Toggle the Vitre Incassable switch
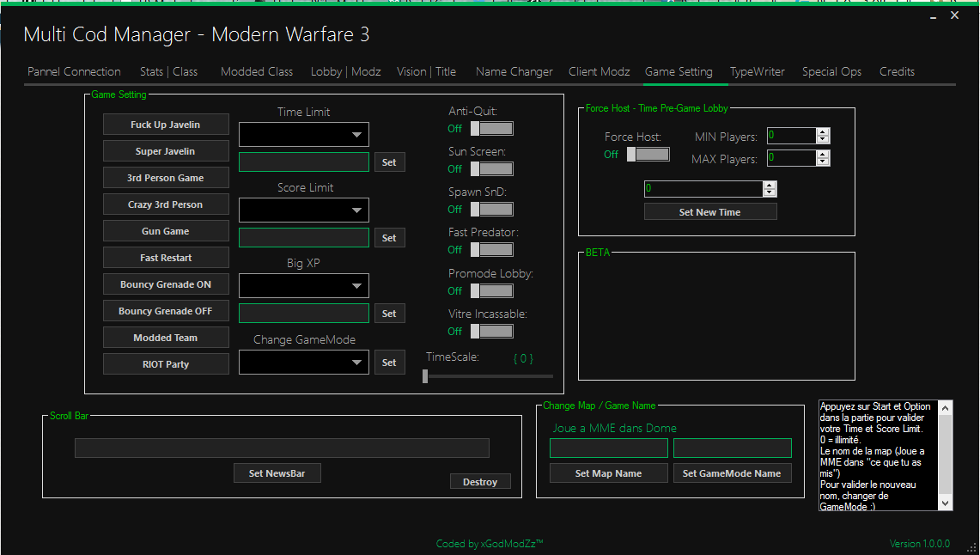This screenshot has width=980, height=555. (x=492, y=332)
